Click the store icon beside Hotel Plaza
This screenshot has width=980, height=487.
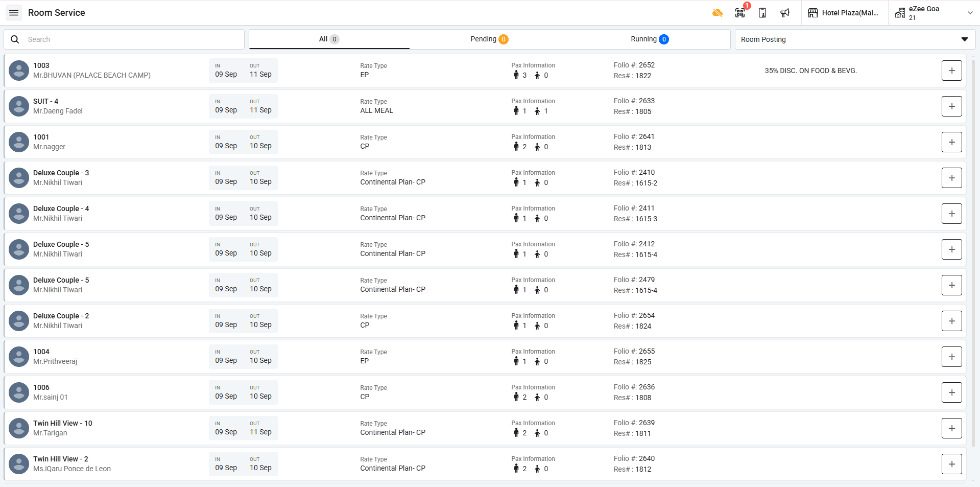click(x=813, y=13)
